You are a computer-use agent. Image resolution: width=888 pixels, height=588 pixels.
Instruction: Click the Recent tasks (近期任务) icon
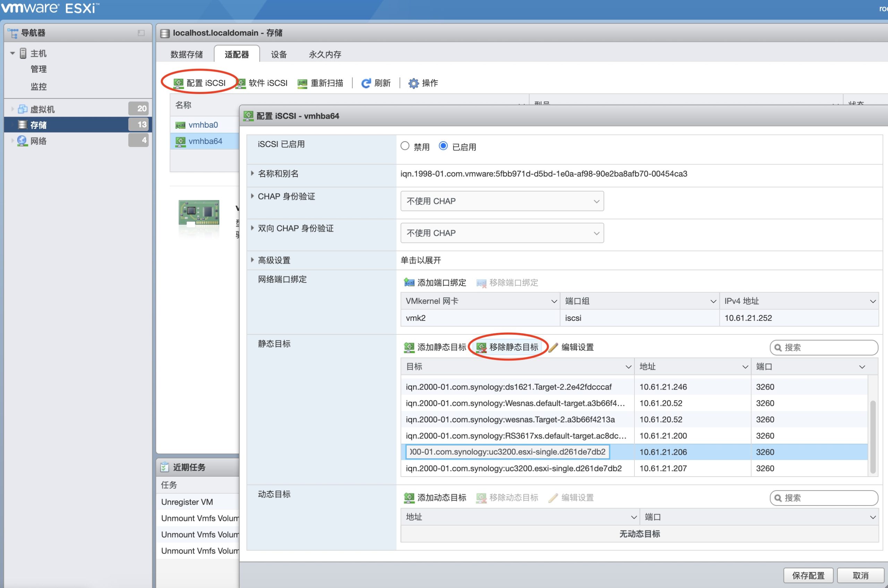tap(164, 467)
